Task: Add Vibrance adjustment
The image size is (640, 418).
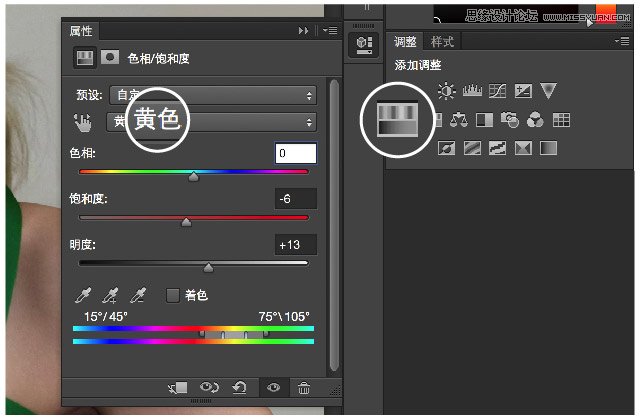Action: [548, 90]
